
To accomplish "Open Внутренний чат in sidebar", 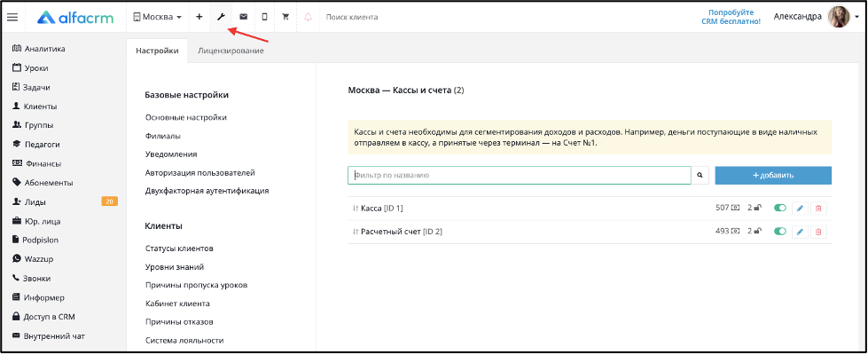I will [48, 335].
